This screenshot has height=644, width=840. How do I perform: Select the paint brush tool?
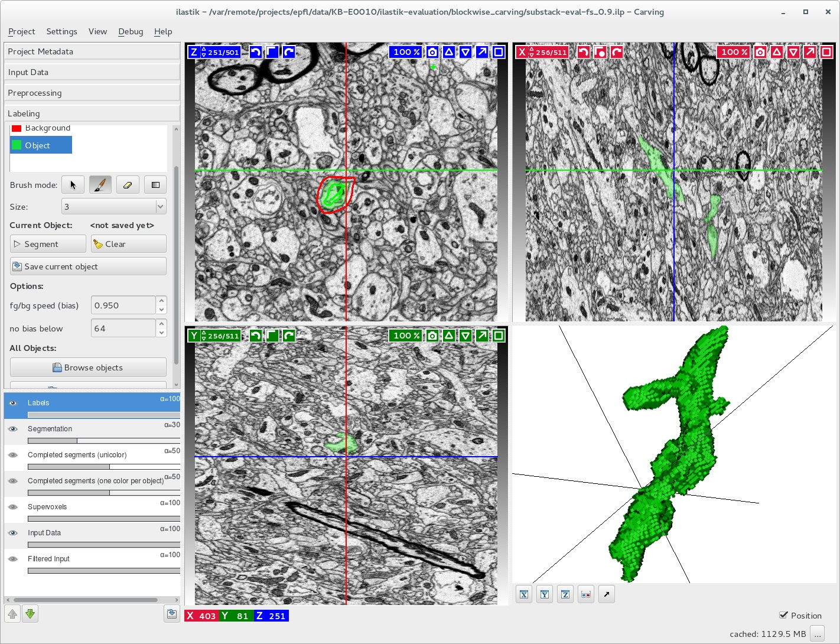pos(100,185)
